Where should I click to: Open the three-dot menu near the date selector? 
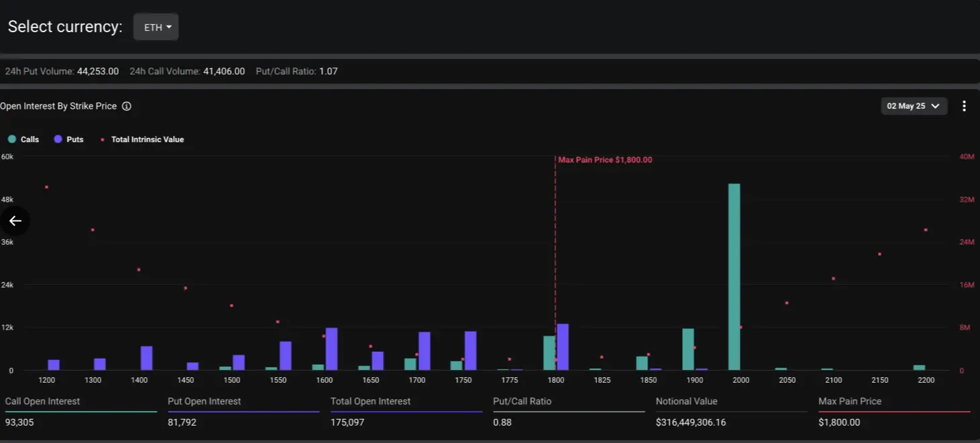point(964,106)
